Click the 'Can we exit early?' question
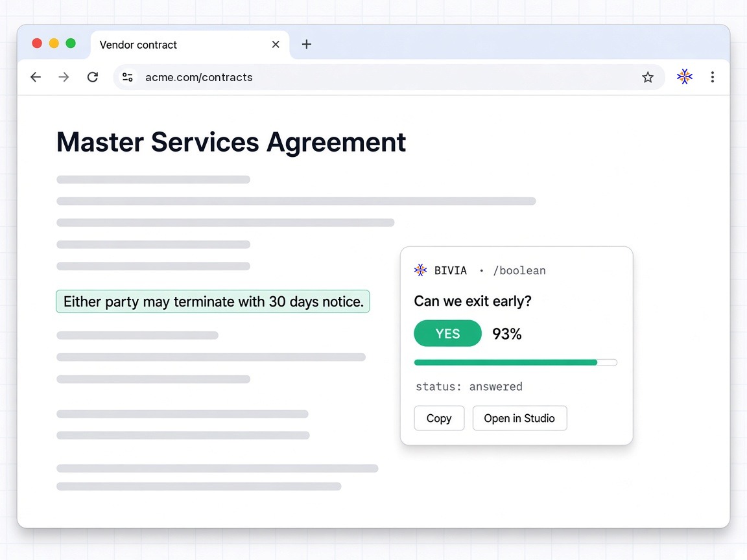This screenshot has width=747, height=560. click(x=473, y=301)
